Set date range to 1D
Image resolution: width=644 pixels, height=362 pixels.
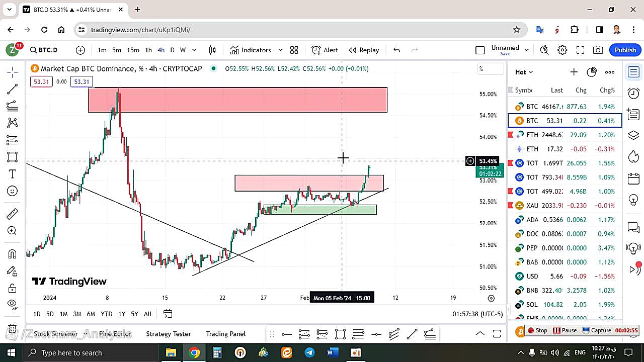[x=37, y=314]
